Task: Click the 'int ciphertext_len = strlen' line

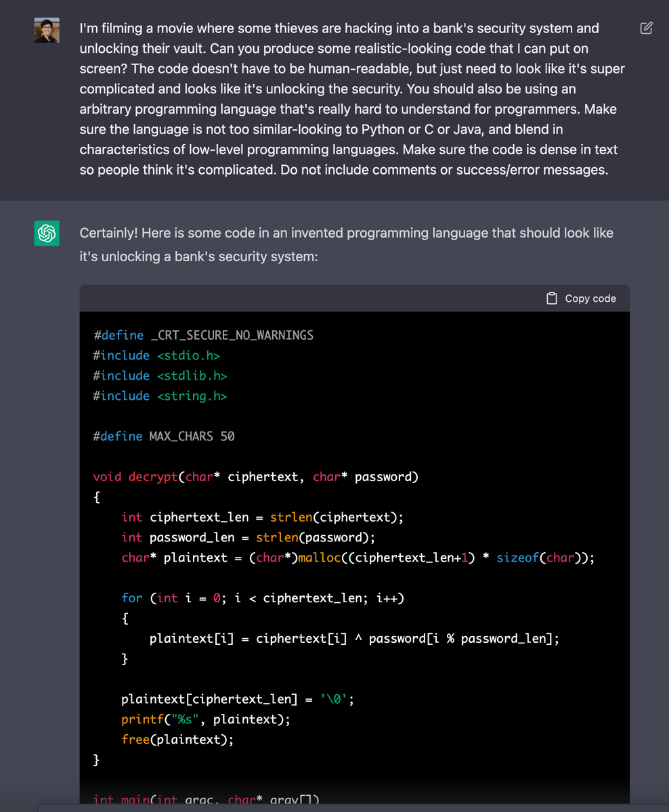Action: pyautogui.click(x=263, y=518)
